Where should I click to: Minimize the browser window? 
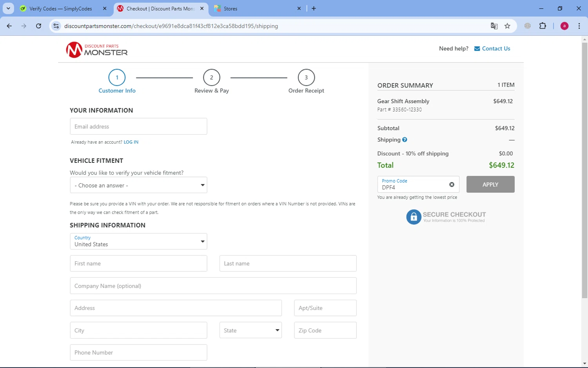541,8
